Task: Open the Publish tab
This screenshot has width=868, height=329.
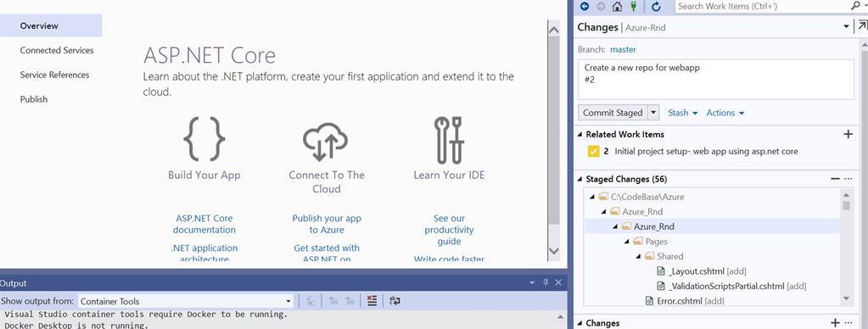Action: (34, 99)
